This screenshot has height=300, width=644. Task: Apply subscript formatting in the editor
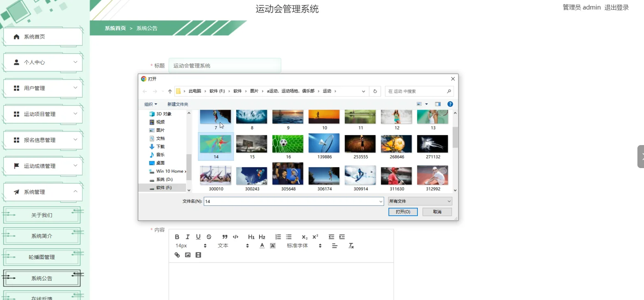[x=304, y=237]
